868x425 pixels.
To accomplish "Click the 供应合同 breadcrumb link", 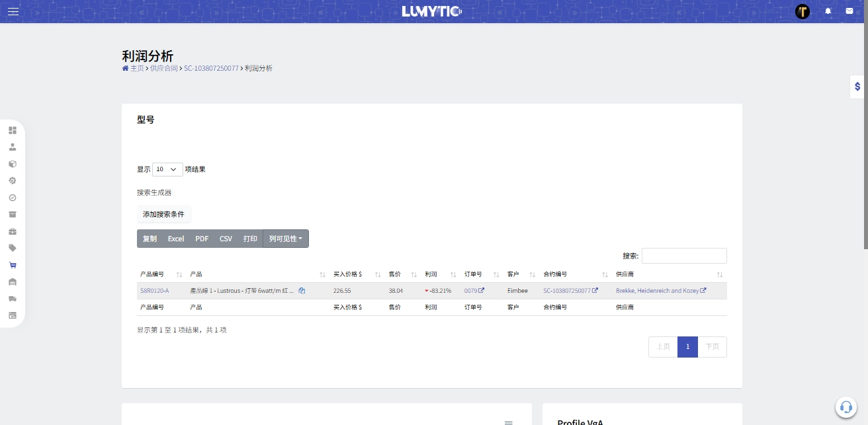I will coord(163,69).
